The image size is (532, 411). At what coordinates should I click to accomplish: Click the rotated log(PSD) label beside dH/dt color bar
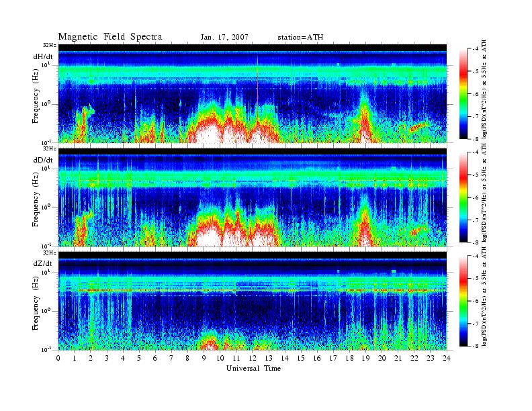[x=484, y=89]
